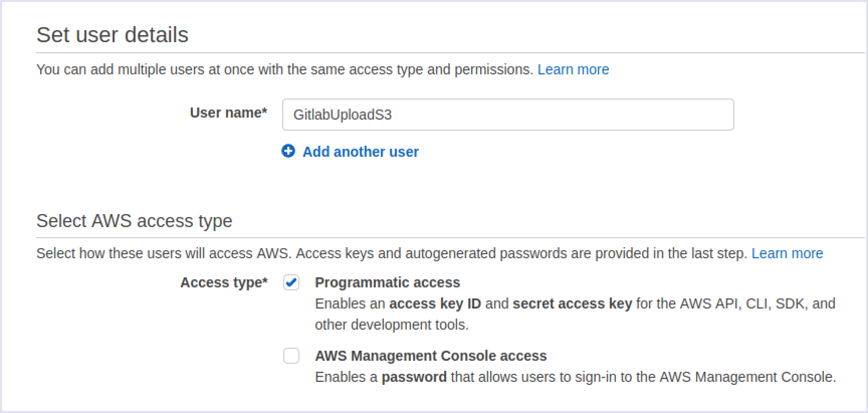Open Learn more link about access keys
Viewport: 868px width, 413px height.
(x=787, y=253)
